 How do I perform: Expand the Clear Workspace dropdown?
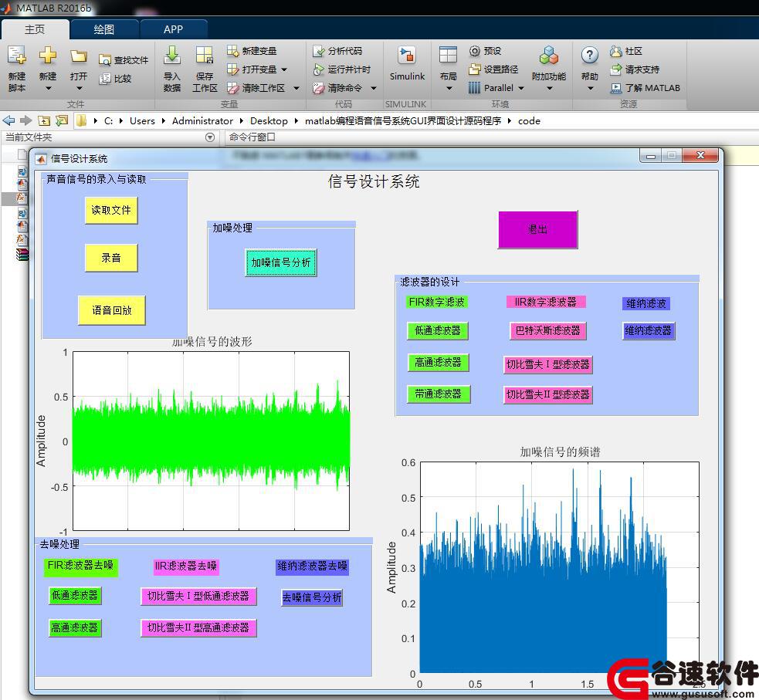[296, 88]
